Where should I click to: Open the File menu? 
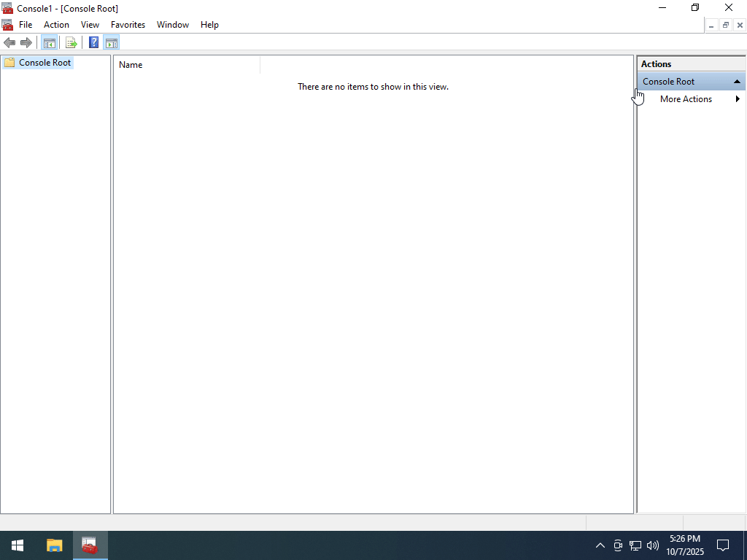tap(26, 25)
